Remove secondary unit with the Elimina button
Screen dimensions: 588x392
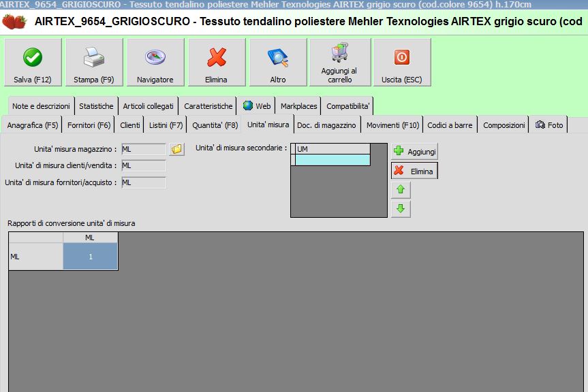[414, 171]
